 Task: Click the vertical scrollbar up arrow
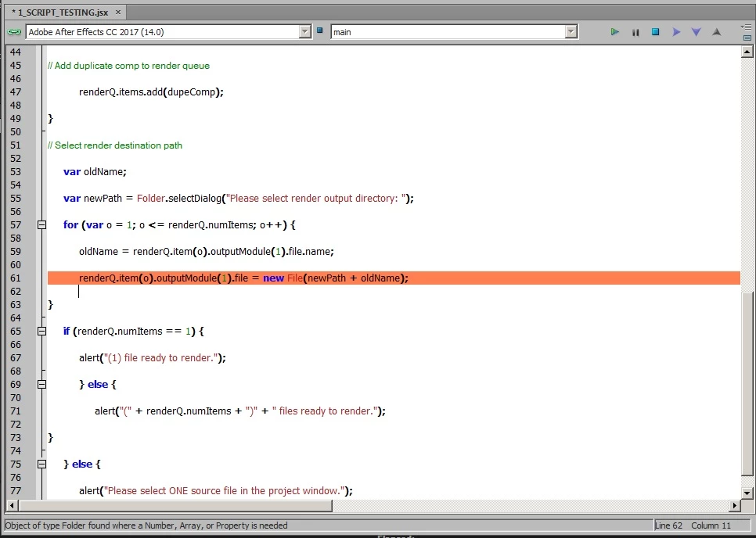click(x=747, y=52)
